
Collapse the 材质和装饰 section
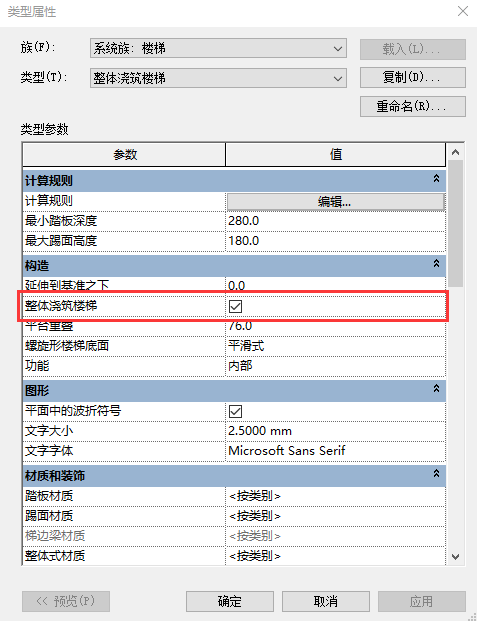436,473
